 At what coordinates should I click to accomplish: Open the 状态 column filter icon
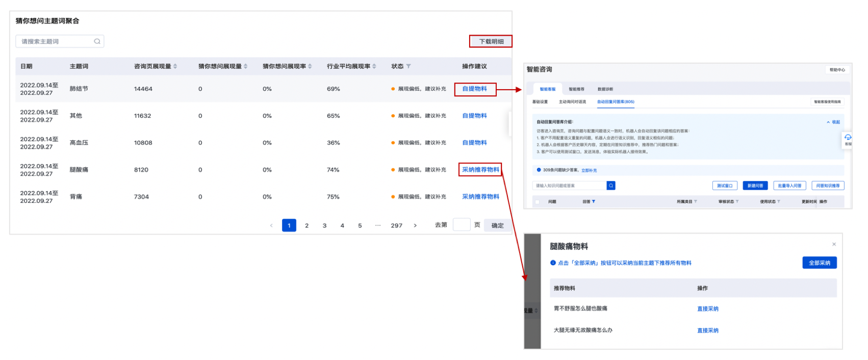(x=409, y=66)
